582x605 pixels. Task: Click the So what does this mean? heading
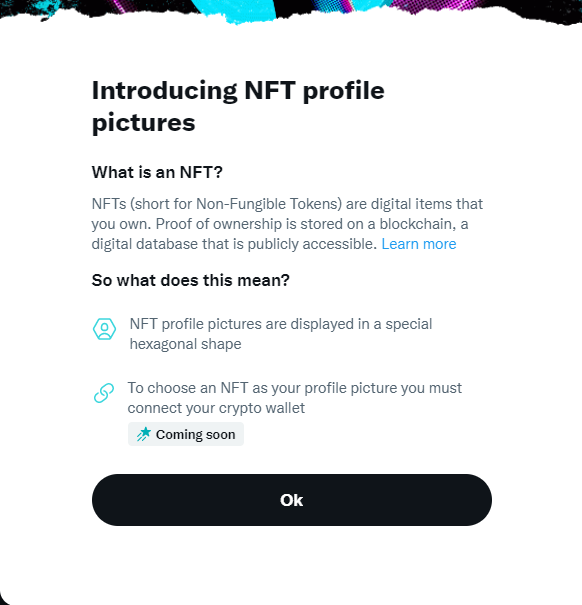click(190, 280)
